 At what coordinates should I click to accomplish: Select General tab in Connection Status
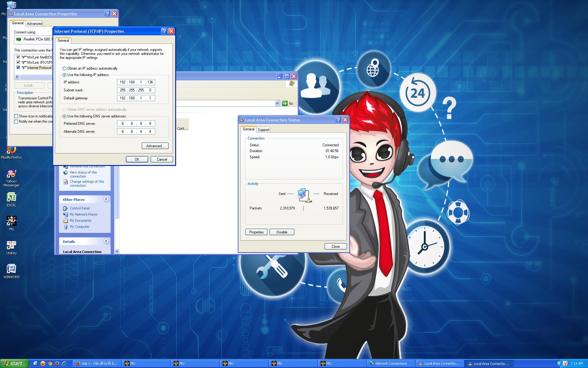pos(248,129)
